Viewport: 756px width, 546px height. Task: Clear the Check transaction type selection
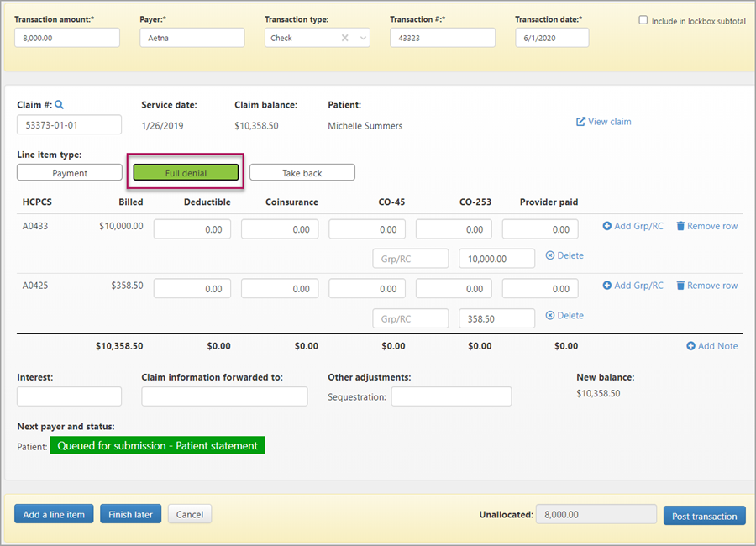[345, 38]
